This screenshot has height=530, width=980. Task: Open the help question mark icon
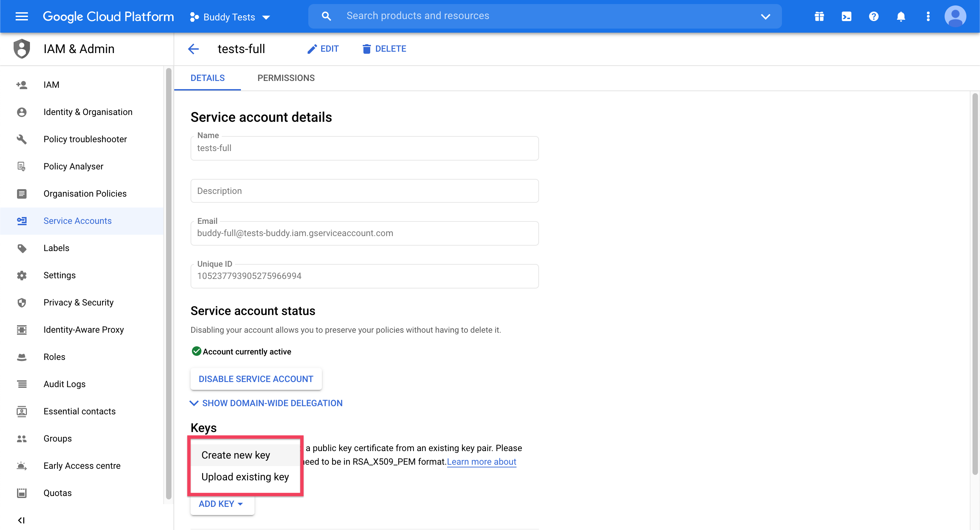coord(873,16)
